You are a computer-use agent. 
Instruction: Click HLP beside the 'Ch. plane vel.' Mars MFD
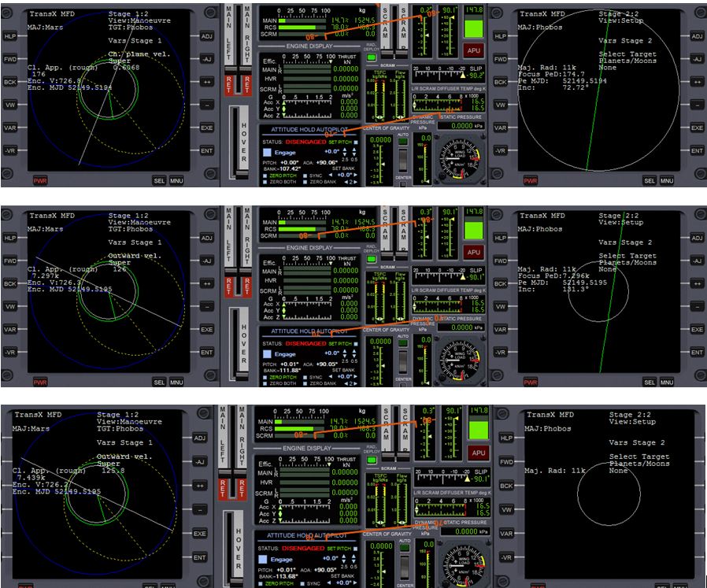point(10,36)
